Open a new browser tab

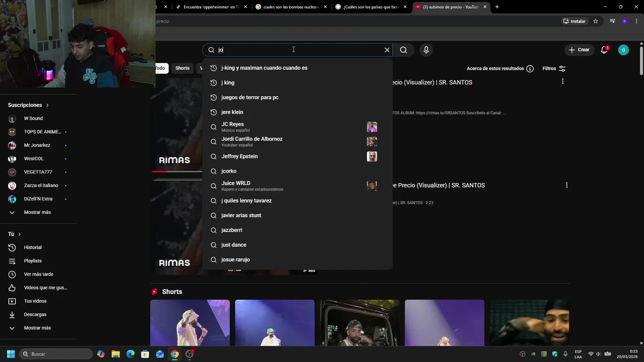pos(497,7)
